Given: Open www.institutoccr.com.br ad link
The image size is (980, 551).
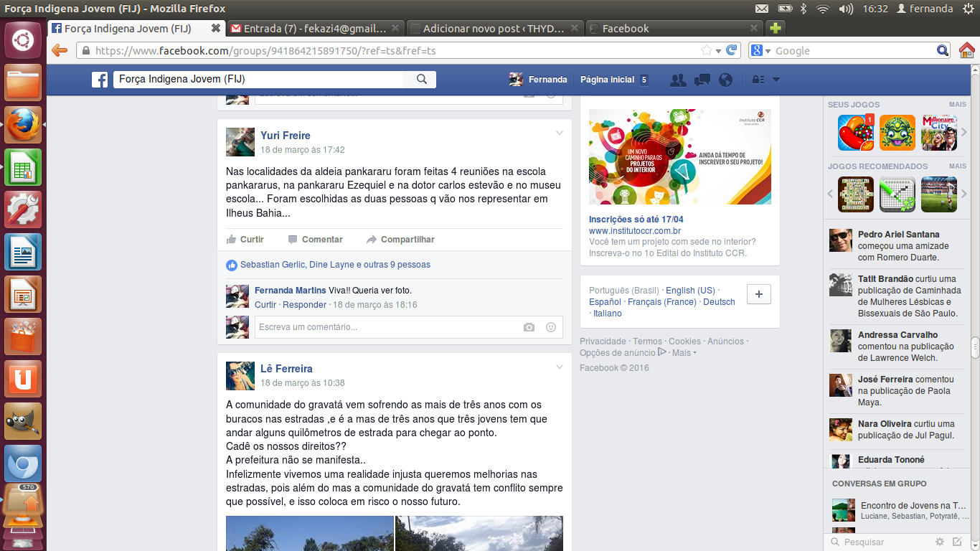Looking at the screenshot, I should click(635, 231).
